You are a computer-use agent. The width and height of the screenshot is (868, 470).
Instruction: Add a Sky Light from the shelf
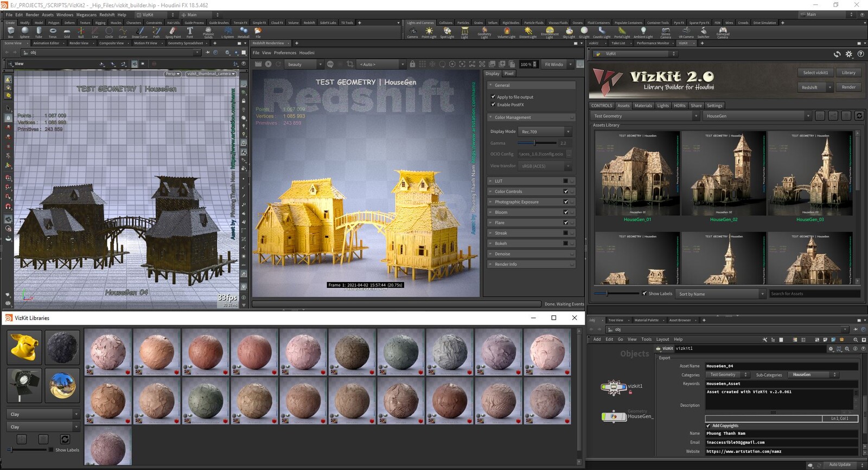569,33
